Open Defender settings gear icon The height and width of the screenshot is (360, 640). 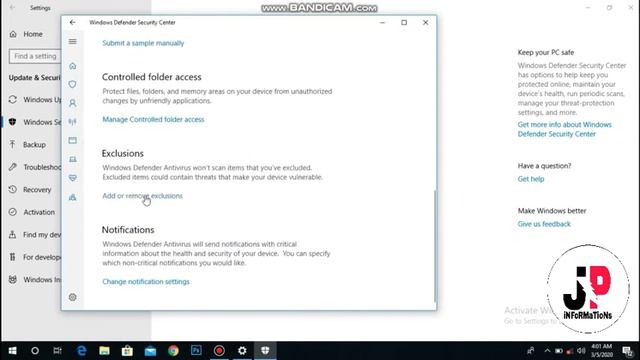(x=73, y=297)
